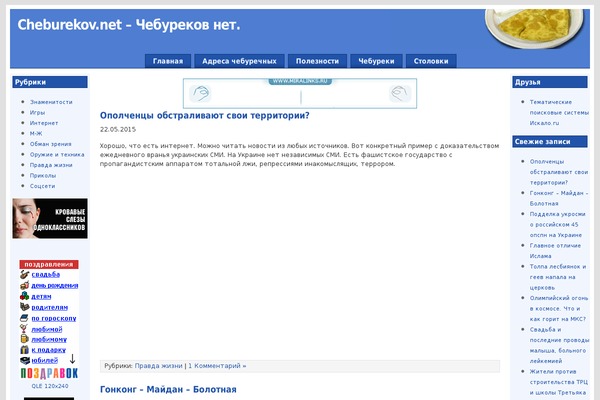600x400 pixels.
Task: Open the Оружие и техника category
Action: tap(57, 155)
